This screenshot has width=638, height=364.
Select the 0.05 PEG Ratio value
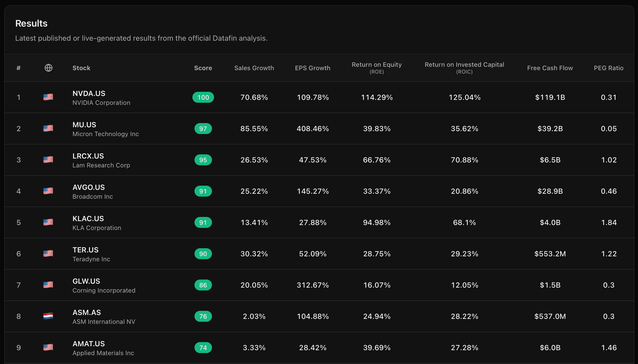pos(609,129)
